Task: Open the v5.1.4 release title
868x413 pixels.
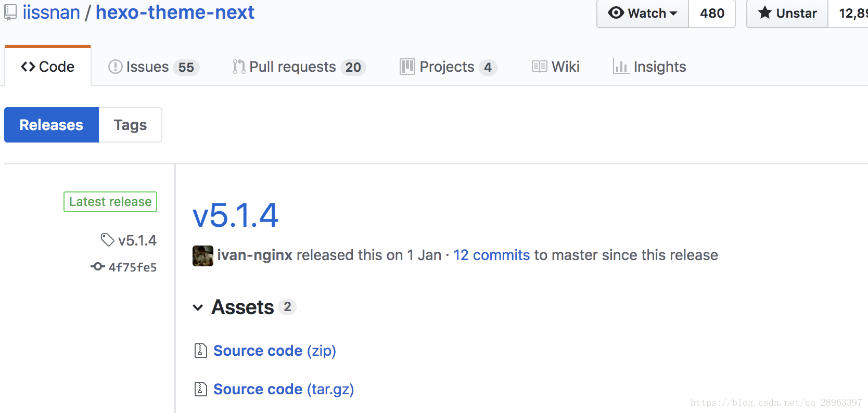Action: (235, 215)
